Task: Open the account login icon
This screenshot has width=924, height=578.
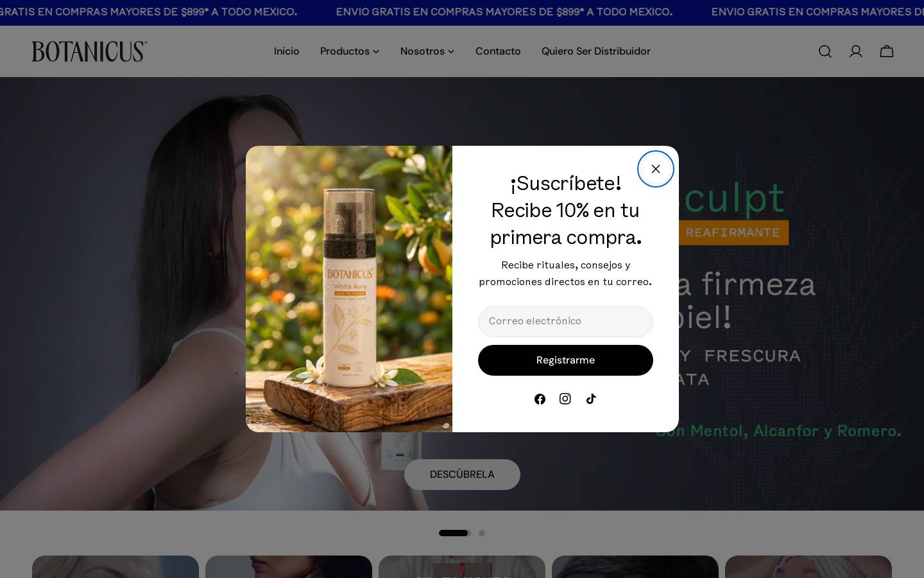Action: tap(856, 51)
